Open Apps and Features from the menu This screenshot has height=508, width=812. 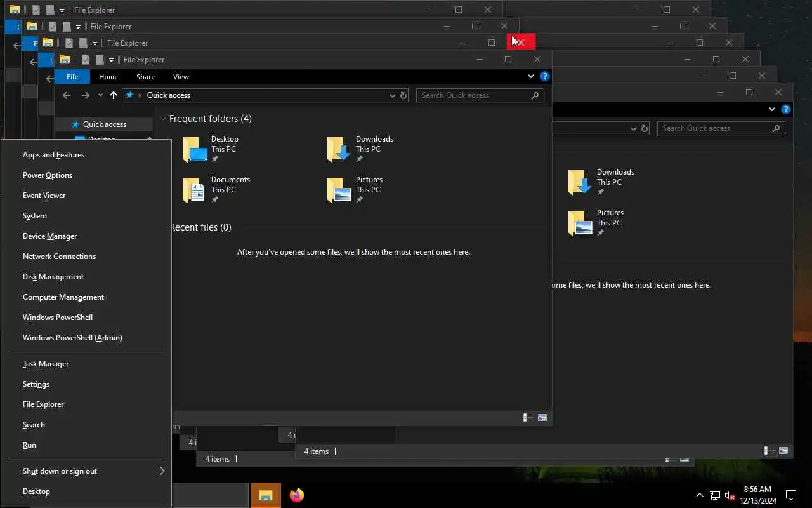point(86,155)
